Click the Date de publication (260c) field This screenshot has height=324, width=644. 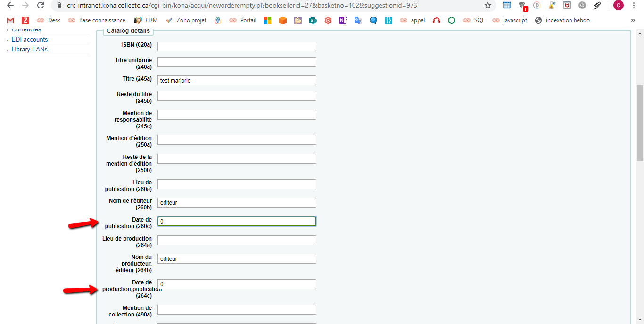coord(237,222)
